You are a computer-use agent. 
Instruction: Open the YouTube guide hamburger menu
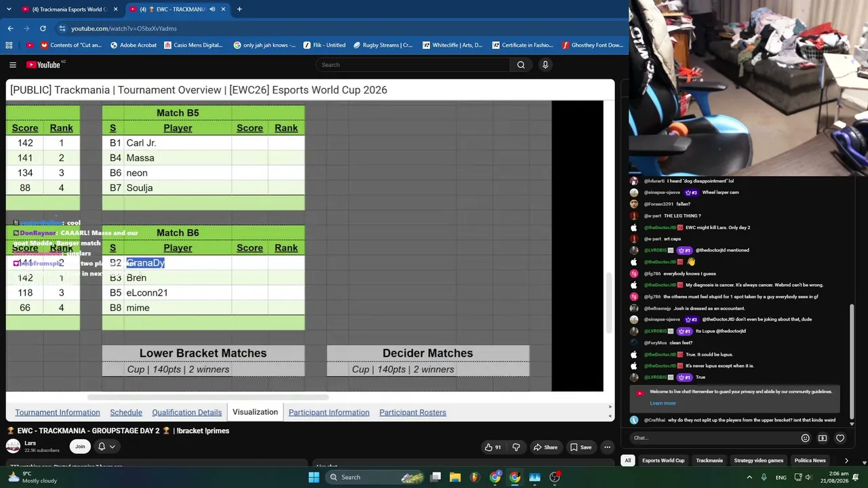(x=13, y=65)
